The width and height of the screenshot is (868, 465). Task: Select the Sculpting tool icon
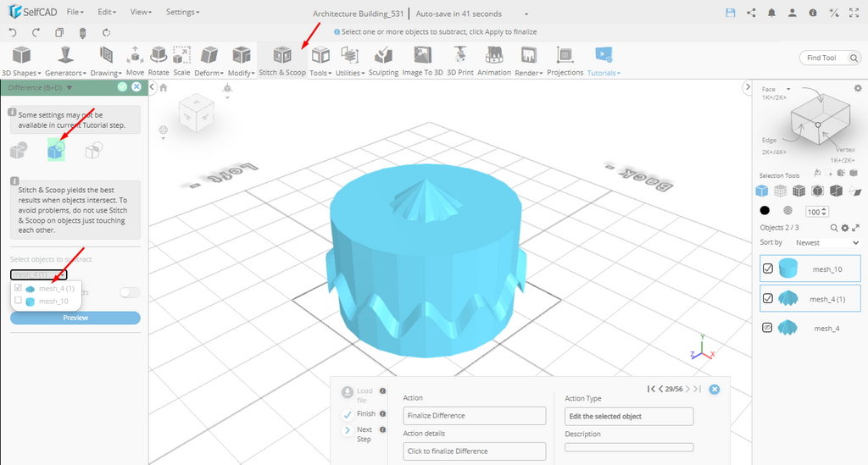pyautogui.click(x=383, y=59)
